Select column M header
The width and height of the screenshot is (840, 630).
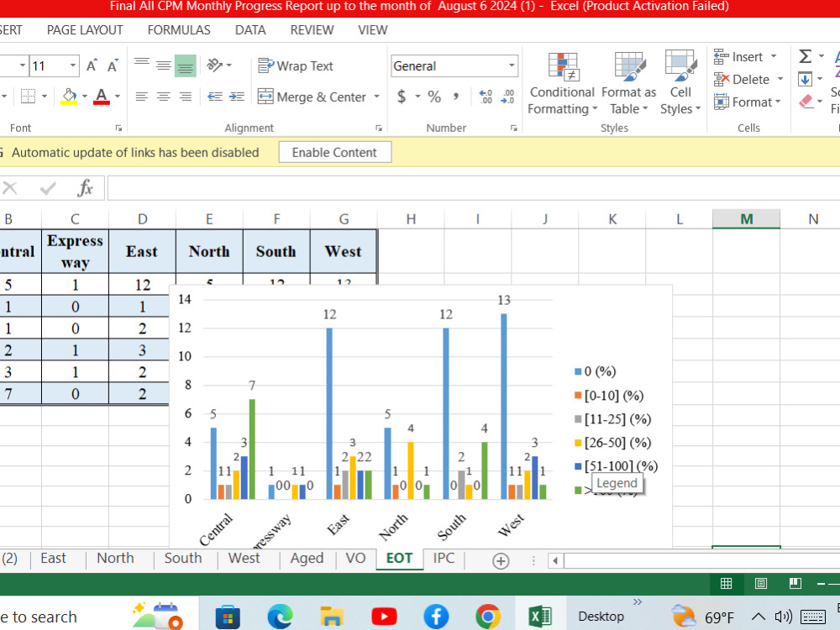point(746,219)
